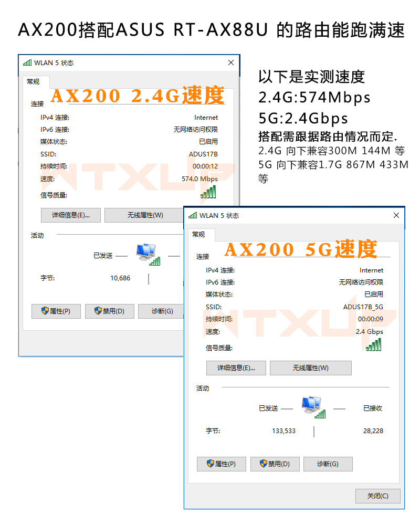Click the 已启用 media state in the back window
The height and width of the screenshot is (525, 420).
[208, 142]
